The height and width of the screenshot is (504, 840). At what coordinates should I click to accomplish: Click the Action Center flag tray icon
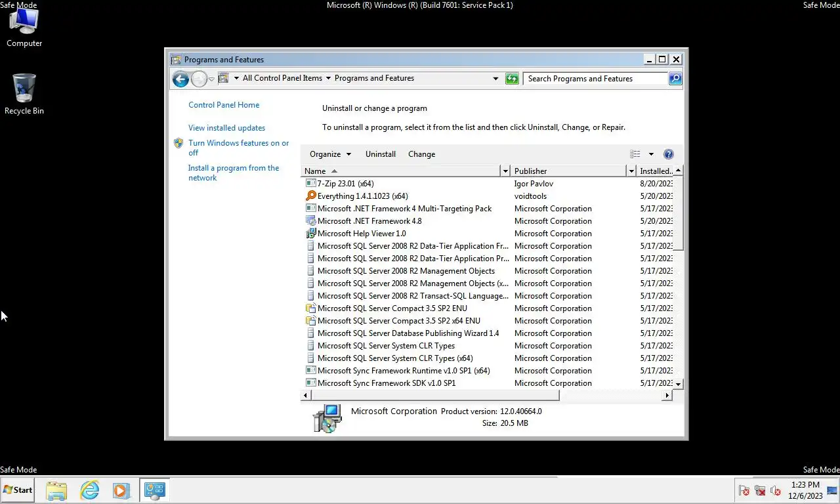pyautogui.click(x=744, y=490)
